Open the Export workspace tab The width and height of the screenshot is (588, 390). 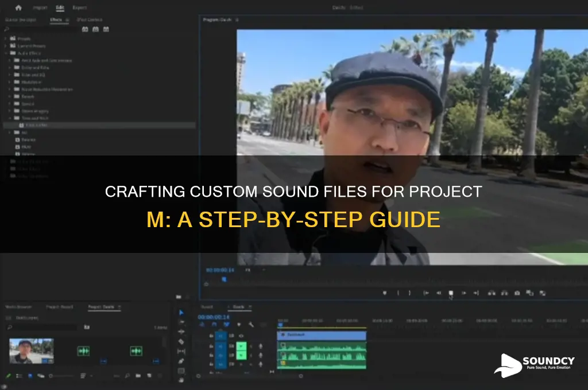pyautogui.click(x=79, y=7)
